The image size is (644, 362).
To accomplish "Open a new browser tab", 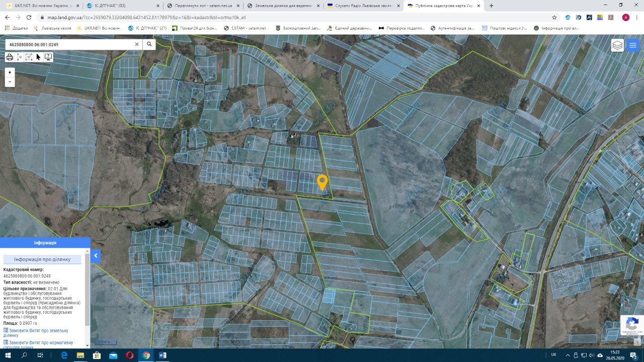I will (491, 6).
